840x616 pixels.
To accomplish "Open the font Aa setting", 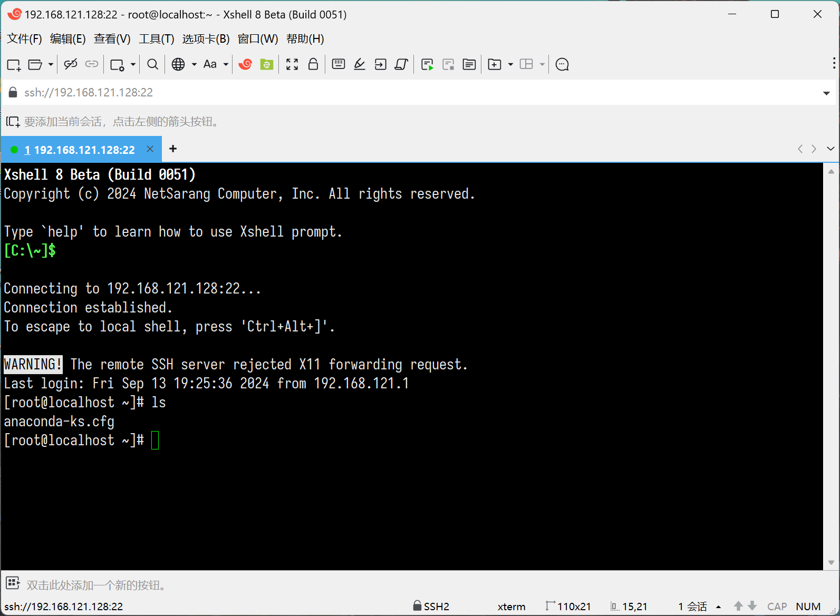I will tap(210, 64).
